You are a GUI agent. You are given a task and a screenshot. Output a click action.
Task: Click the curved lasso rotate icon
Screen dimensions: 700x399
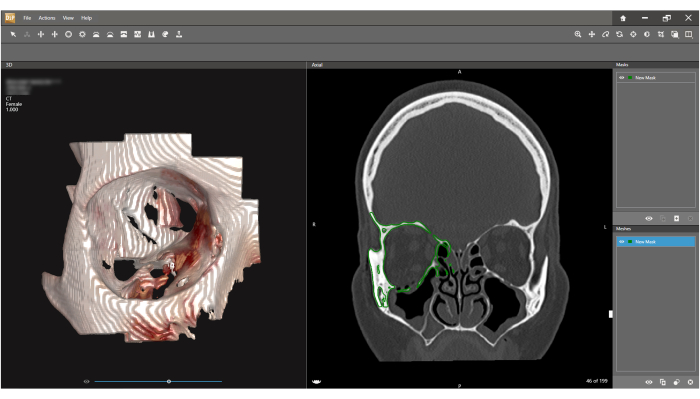[605, 34]
